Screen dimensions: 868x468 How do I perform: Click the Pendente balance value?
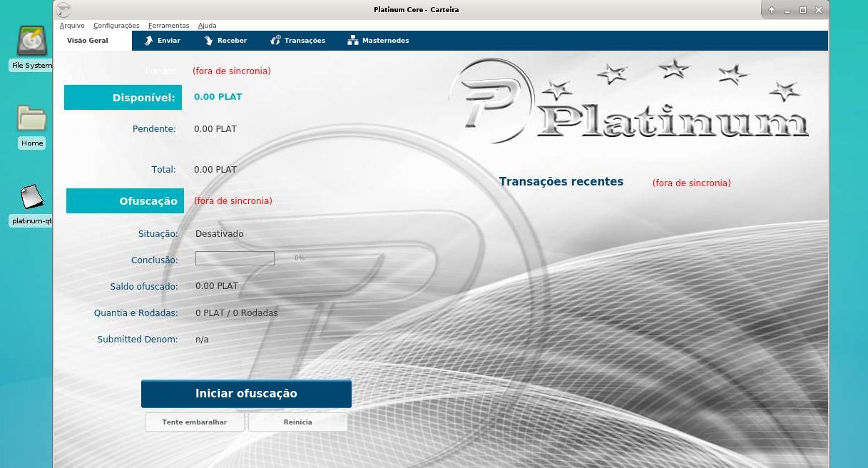[215, 129]
